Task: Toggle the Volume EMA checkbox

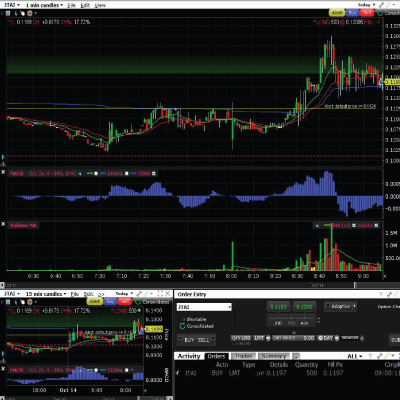Action: (x=354, y=225)
